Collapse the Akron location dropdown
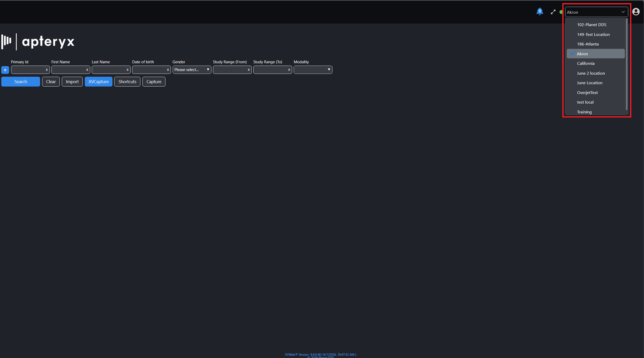This screenshot has width=644, height=358. 596,12
